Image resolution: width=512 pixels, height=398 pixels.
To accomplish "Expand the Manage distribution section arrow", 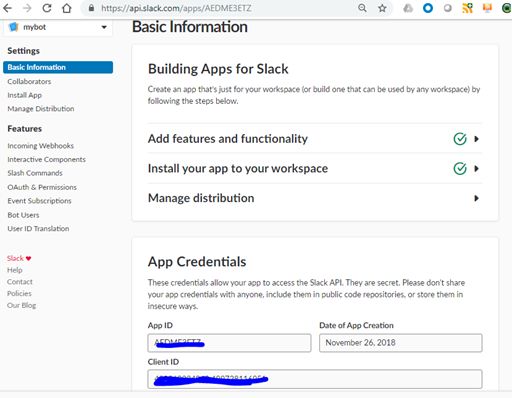I will pos(477,198).
